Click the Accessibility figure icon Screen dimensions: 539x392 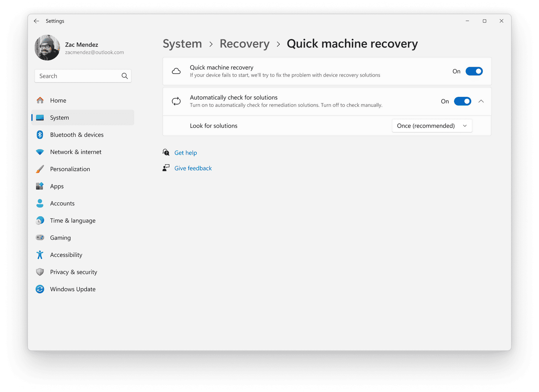coord(40,255)
